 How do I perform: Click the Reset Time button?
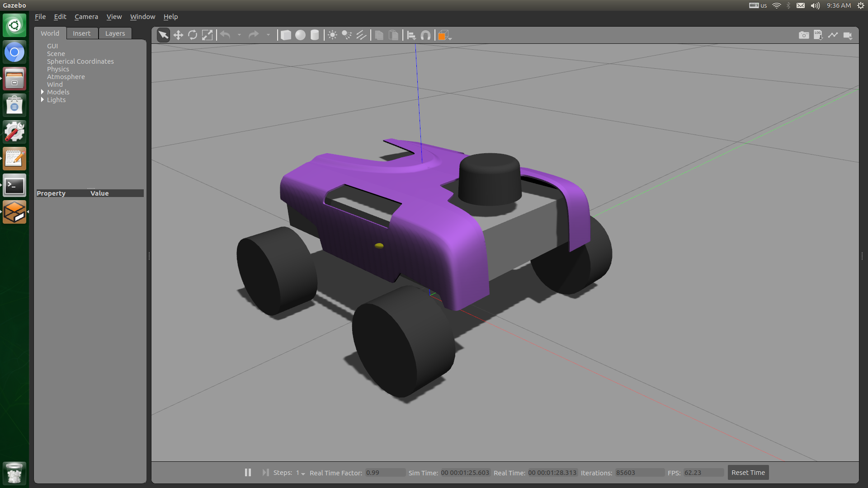[748, 473]
